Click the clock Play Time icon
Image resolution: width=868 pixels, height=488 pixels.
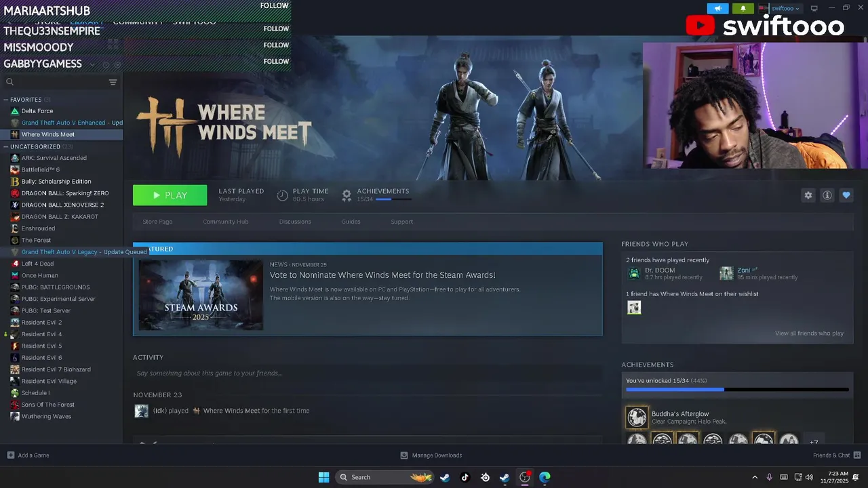[283, 195]
